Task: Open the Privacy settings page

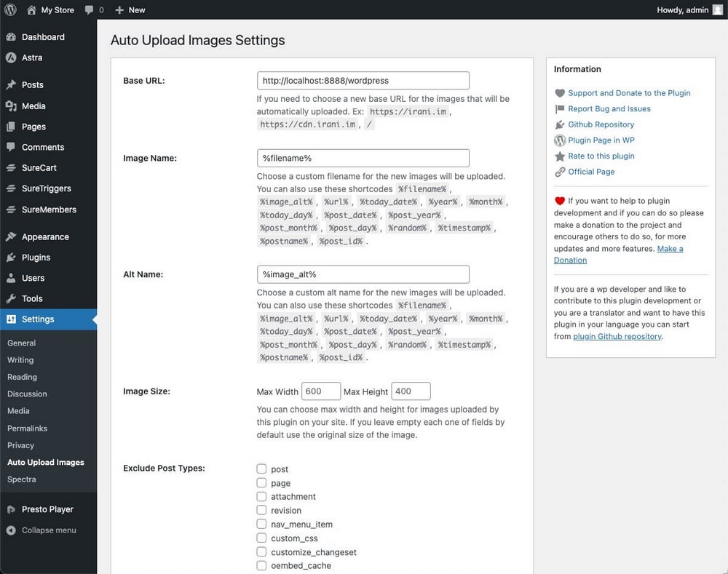Action: (21, 445)
